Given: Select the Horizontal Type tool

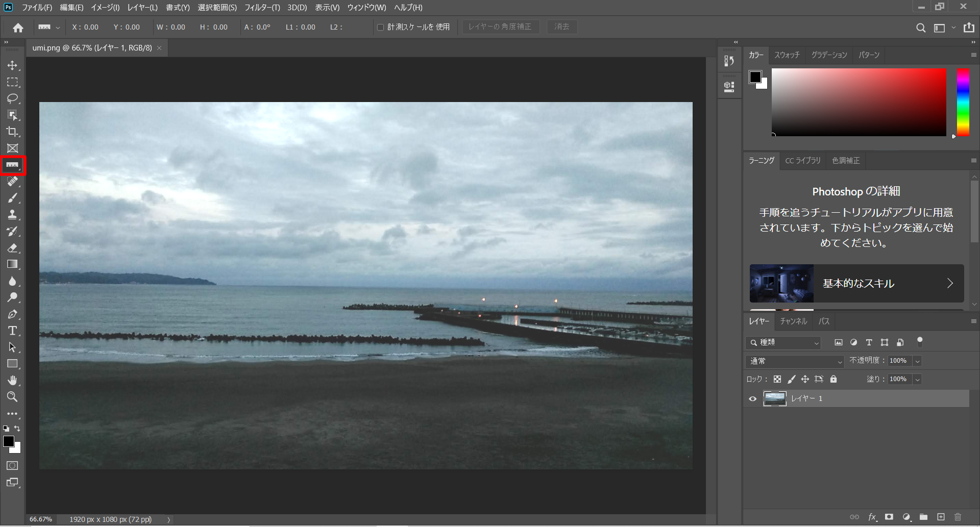Looking at the screenshot, I should (x=13, y=331).
